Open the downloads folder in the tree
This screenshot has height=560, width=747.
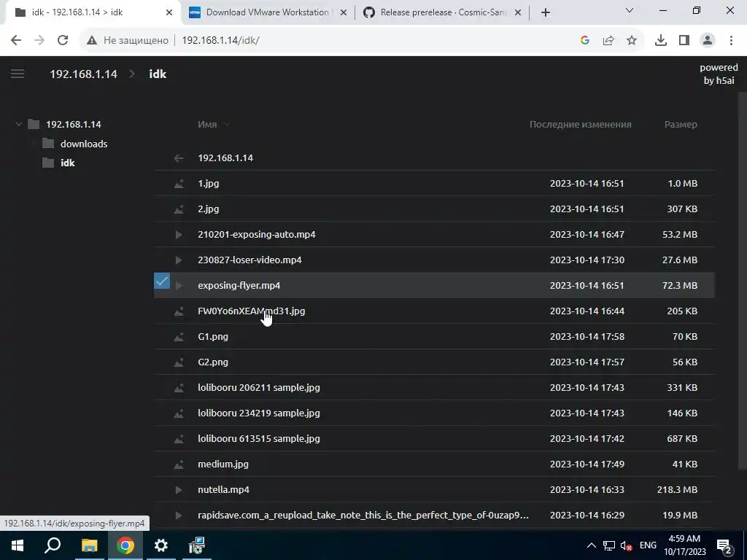tap(84, 144)
